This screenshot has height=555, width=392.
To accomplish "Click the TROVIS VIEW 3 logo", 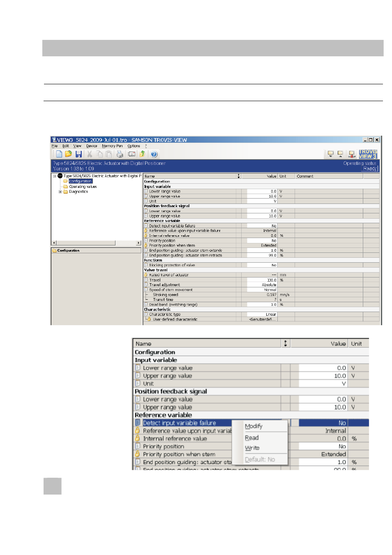I will 368,154.
